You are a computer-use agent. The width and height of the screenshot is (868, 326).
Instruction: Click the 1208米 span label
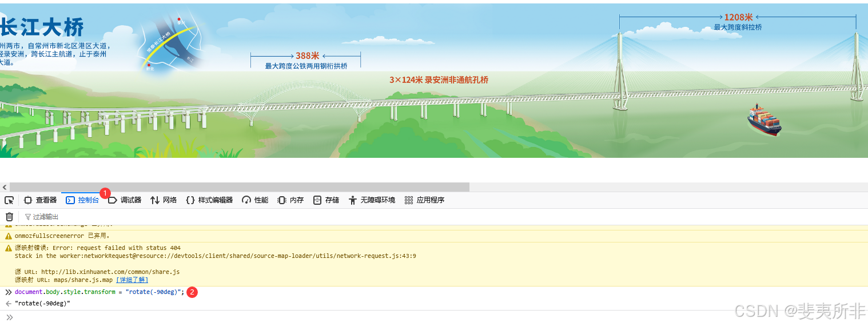[x=738, y=17]
